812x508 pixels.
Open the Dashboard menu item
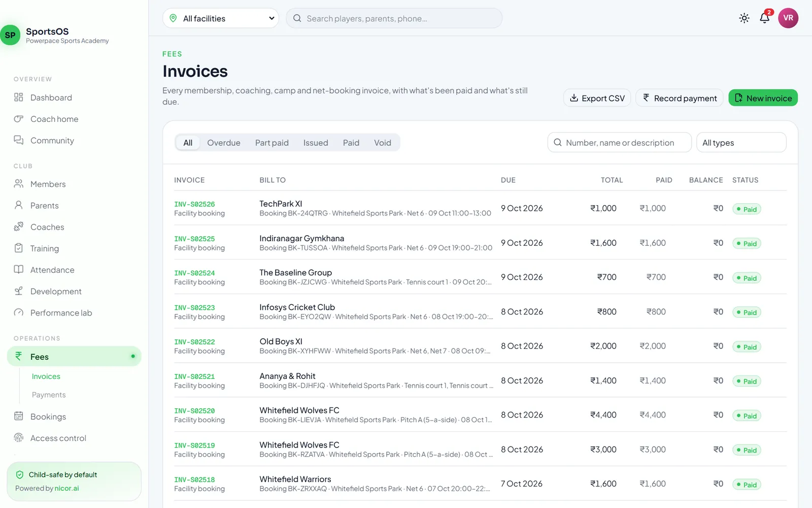(74, 98)
